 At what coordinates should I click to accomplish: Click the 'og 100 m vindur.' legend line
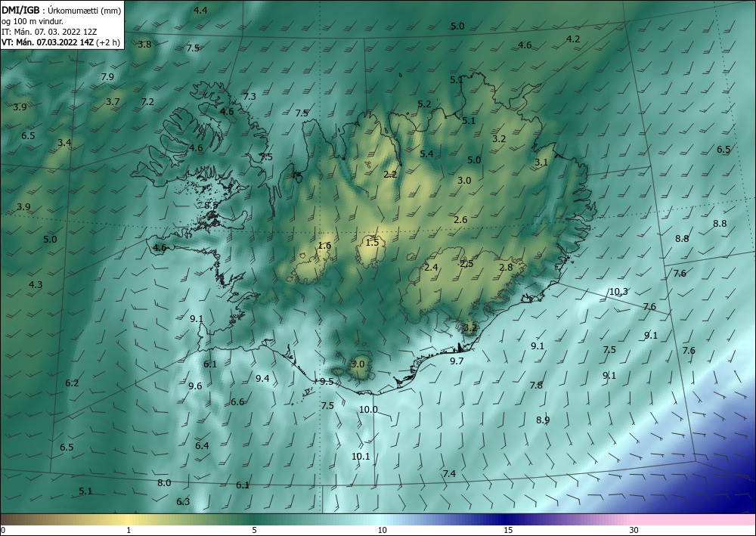tap(33, 21)
